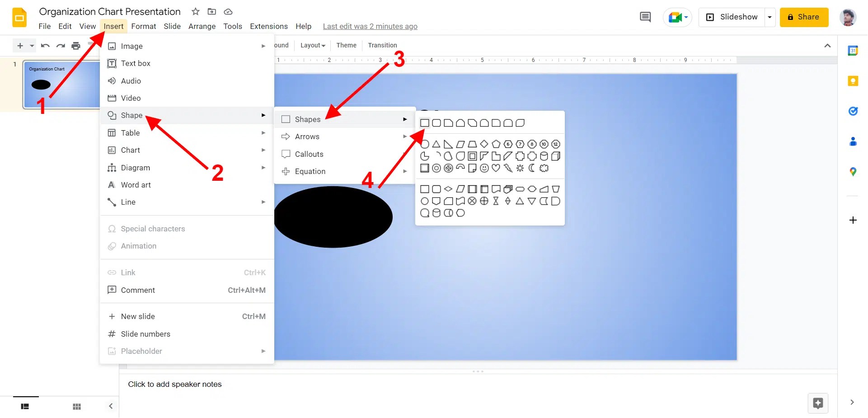Select the smiley face shape
The height and width of the screenshot is (418, 868).
coord(484,168)
